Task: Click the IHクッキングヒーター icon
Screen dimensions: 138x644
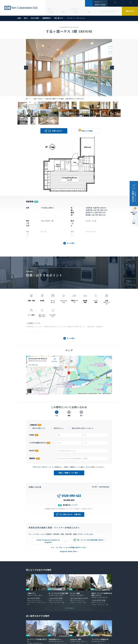Action: (x=42, y=310)
